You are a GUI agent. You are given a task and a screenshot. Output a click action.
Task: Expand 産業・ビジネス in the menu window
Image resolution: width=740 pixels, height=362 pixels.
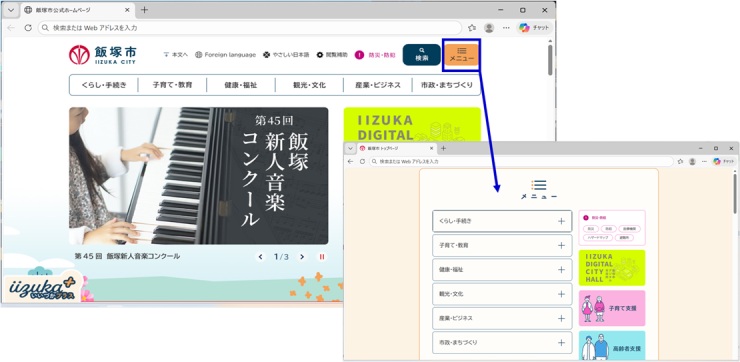point(502,318)
